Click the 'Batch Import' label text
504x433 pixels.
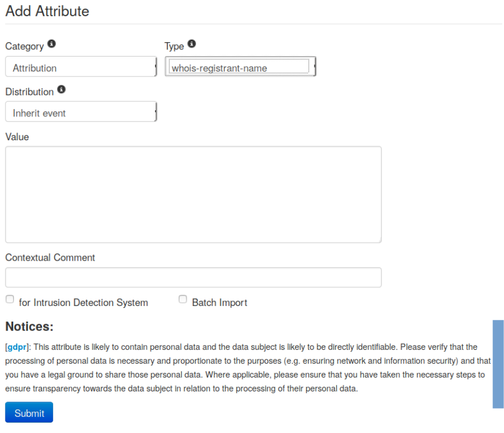(x=219, y=303)
